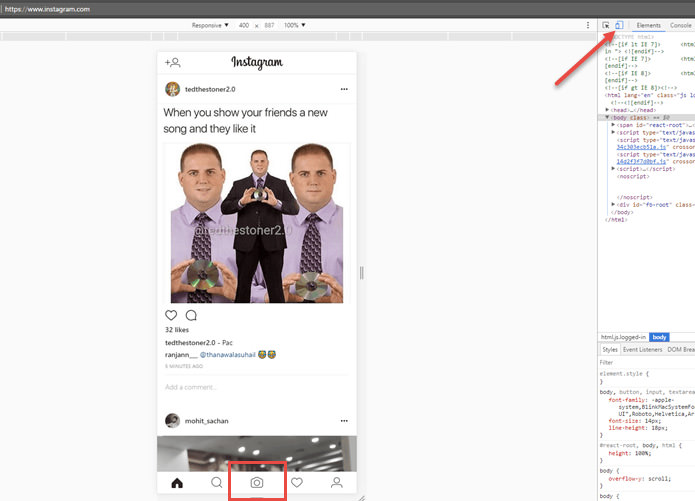
Task: Open the device toolbar three-dot menu
Action: (588, 25)
